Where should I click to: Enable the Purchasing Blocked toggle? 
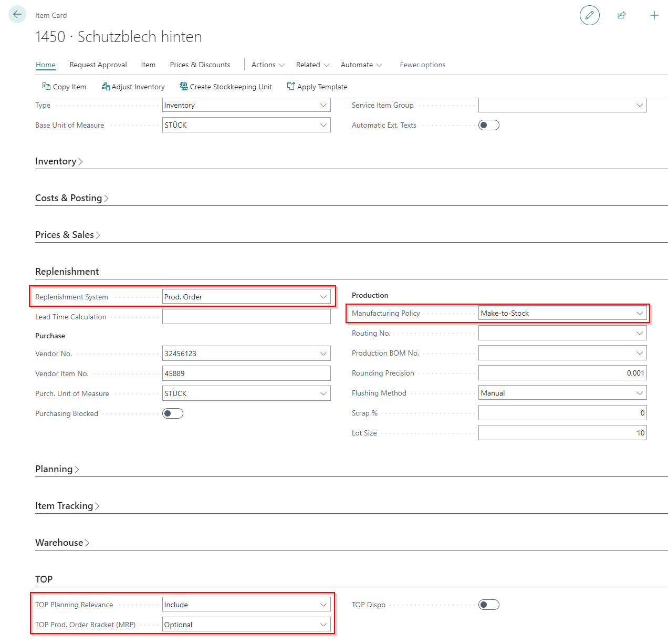tap(172, 413)
